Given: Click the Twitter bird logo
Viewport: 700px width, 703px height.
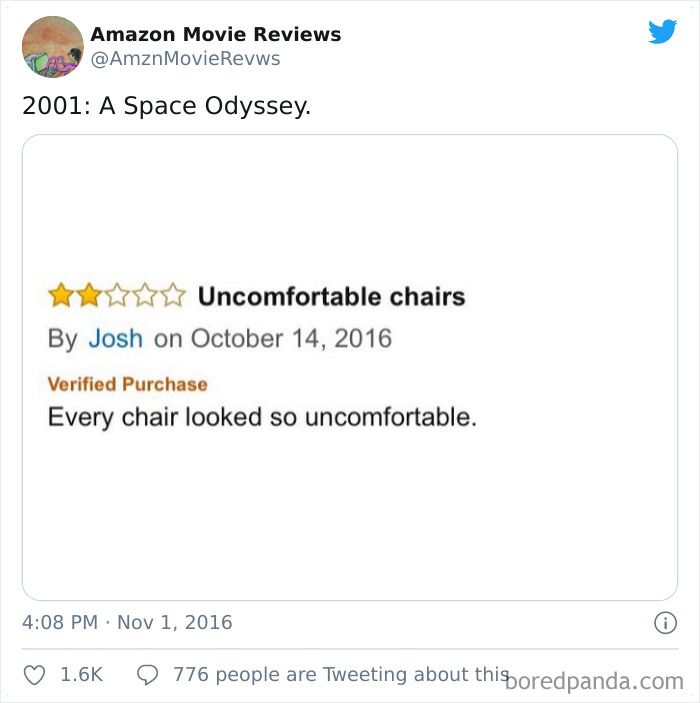Looking at the screenshot, I should (x=662, y=32).
